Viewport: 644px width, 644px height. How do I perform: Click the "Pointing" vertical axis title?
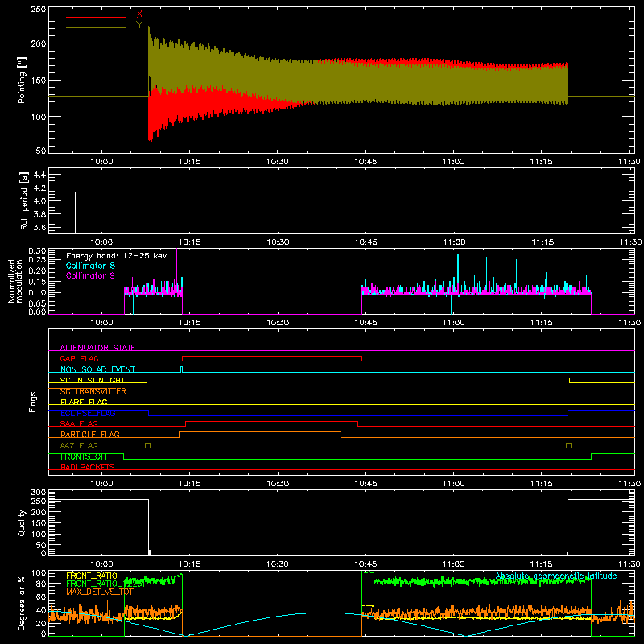22,80
